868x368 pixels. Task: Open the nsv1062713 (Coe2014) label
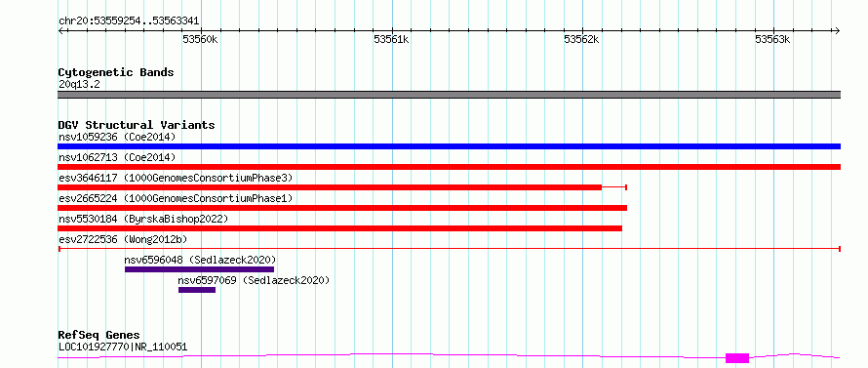[117, 157]
